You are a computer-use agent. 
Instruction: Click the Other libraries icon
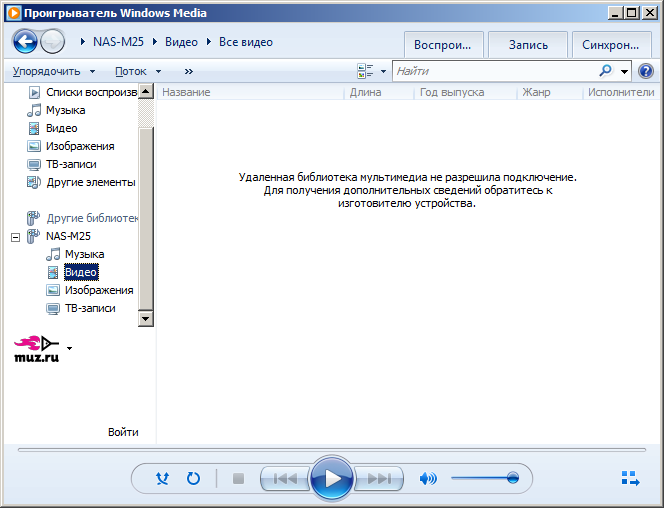pos(33,218)
